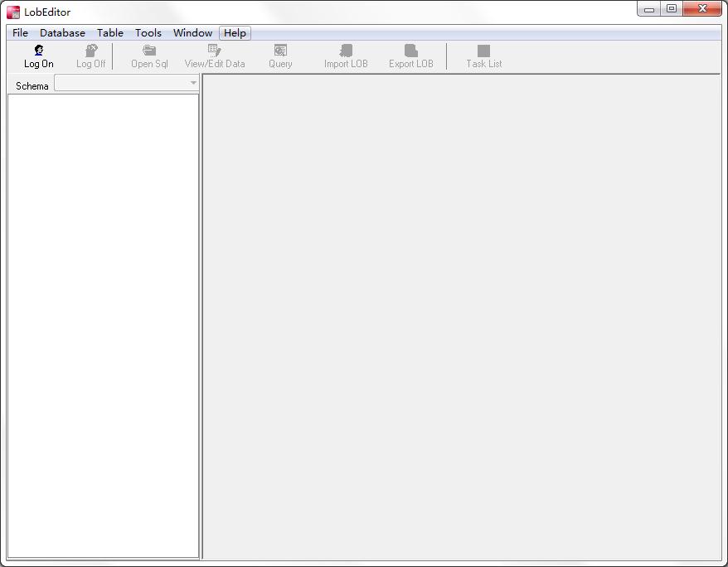Screen dimensions: 728x567
Task: Open the Database menu
Action: point(62,33)
